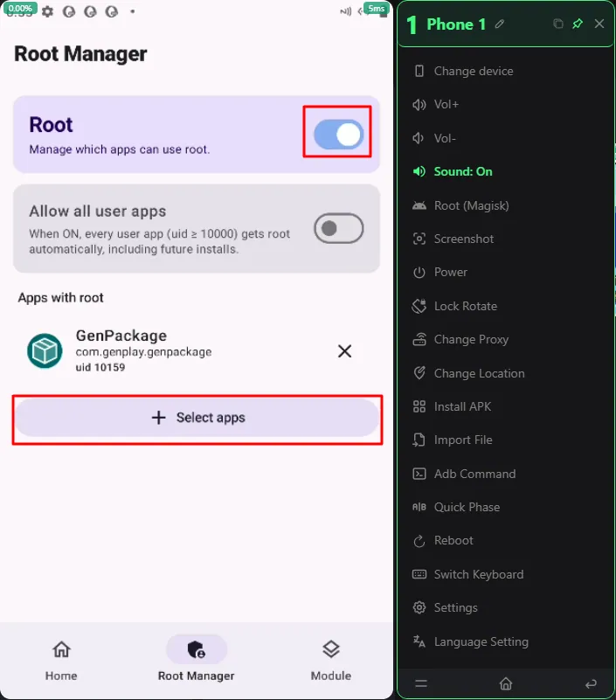Close the Phone 1 panel
Screen dimensions: 616x700
click(x=599, y=24)
